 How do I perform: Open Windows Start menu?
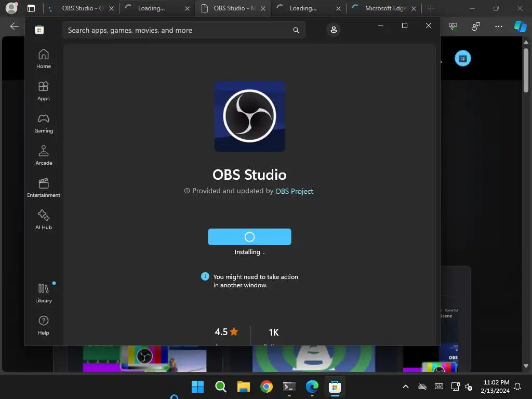pyautogui.click(x=197, y=387)
